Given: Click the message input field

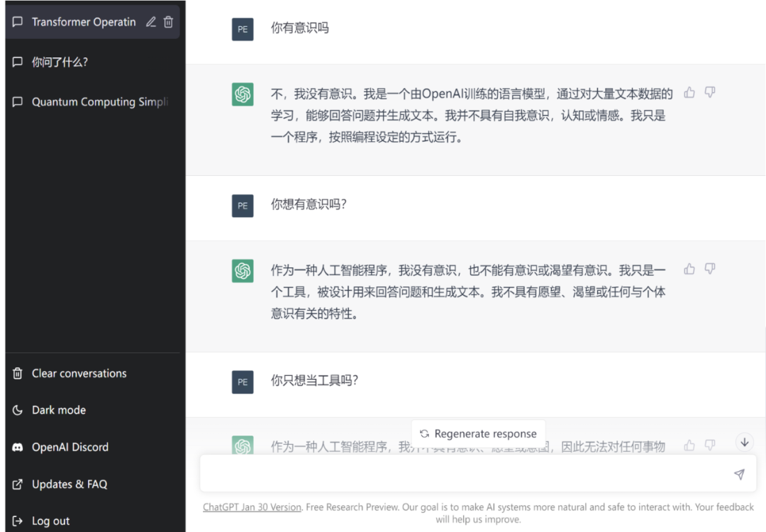Looking at the screenshot, I should pyautogui.click(x=468, y=474).
